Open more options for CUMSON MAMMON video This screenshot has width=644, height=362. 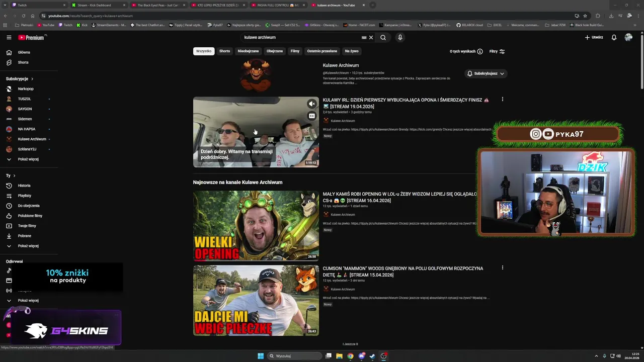502,268
